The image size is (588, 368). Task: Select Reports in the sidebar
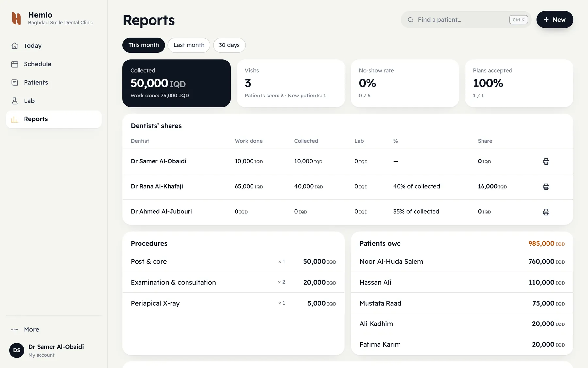(54, 119)
